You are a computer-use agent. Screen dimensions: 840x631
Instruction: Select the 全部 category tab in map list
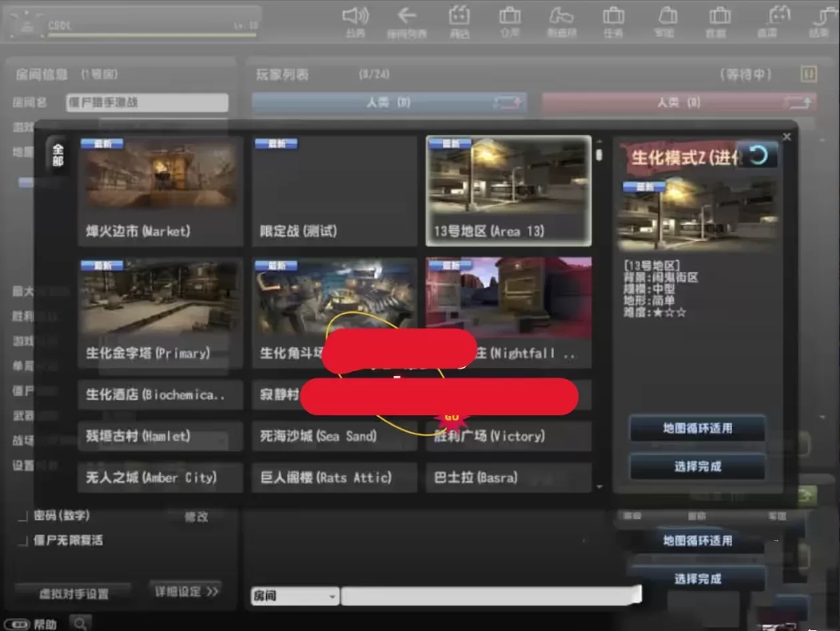(x=59, y=155)
